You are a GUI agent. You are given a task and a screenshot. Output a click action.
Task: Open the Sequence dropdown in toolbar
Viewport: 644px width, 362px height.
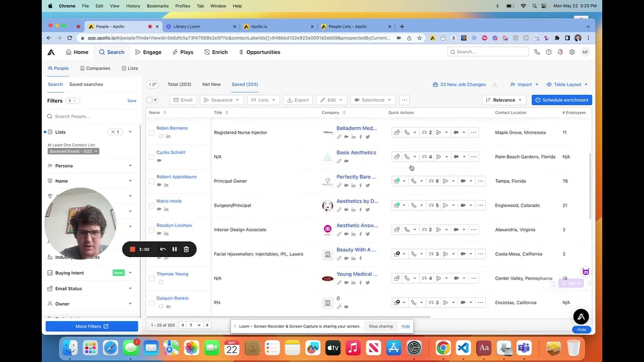coord(222,100)
